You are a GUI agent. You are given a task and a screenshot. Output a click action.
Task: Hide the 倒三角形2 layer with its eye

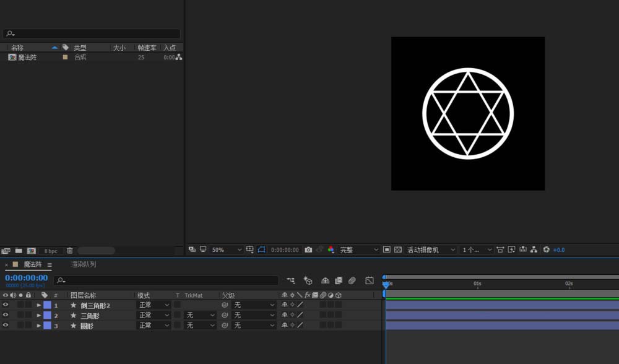point(6,305)
